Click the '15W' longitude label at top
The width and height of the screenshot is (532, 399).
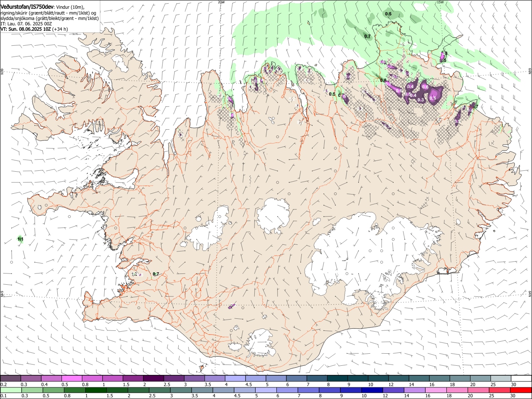[440, 2]
